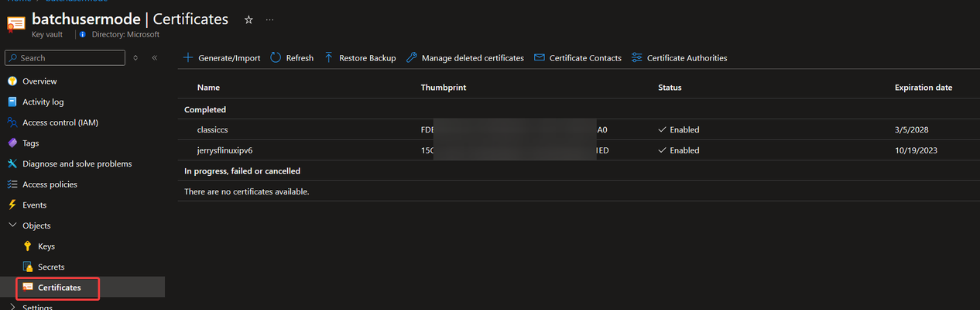Expand the Settings section
This screenshot has width=980, height=310.
(12, 307)
